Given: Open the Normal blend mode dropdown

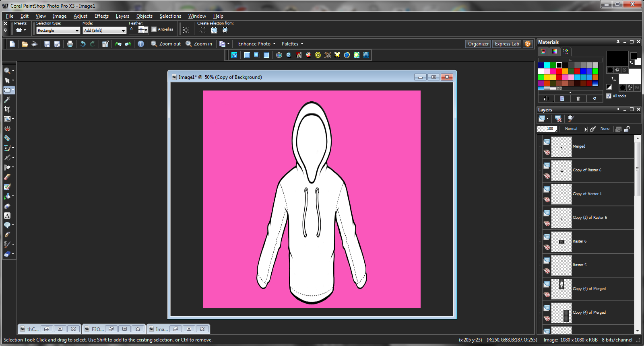Looking at the screenshot, I should point(574,129).
